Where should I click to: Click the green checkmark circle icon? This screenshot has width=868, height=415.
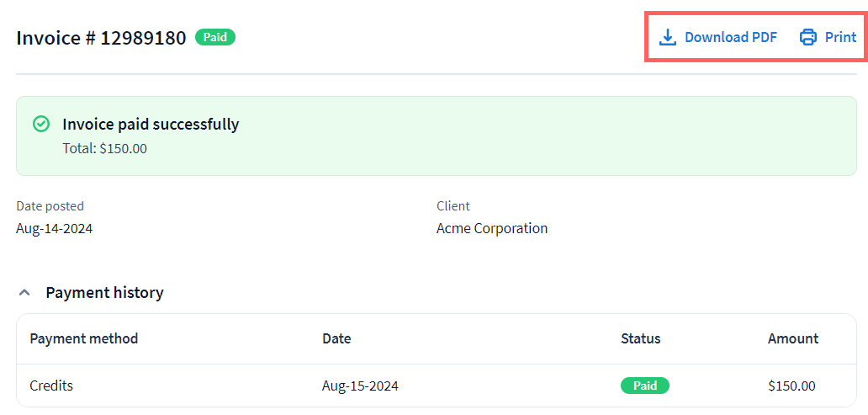[x=40, y=124]
